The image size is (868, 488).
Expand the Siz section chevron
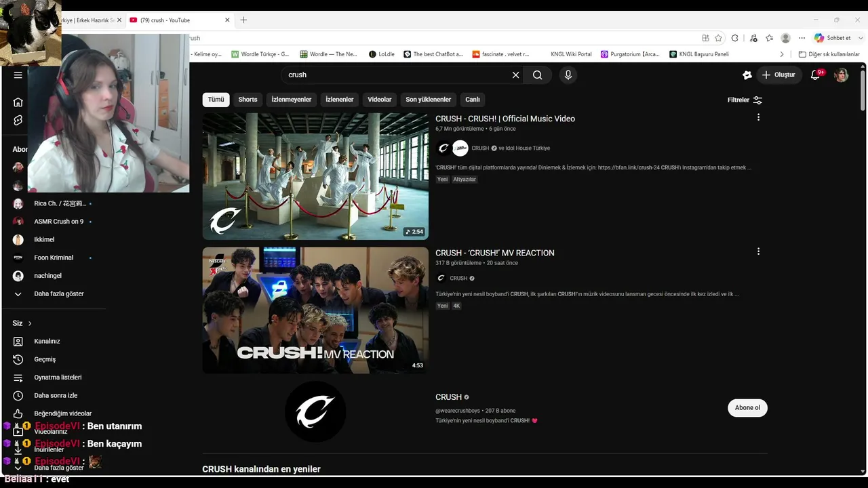click(x=30, y=323)
